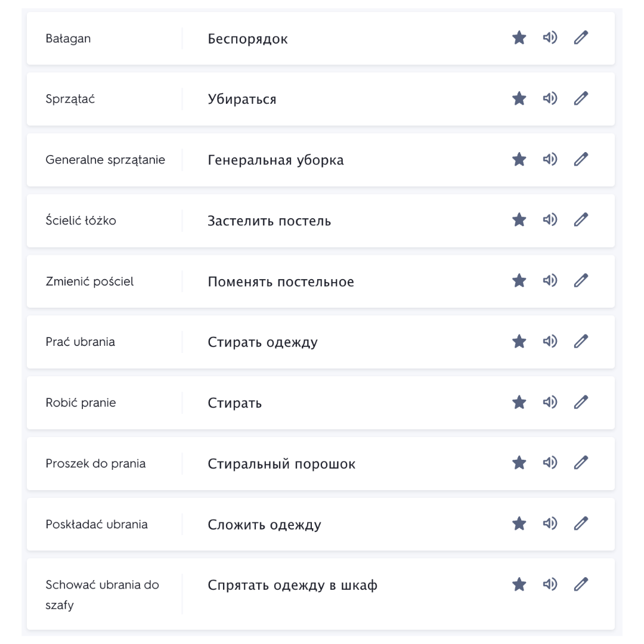Image resolution: width=644 pixels, height=644 pixels.
Task: Hear pronunciation of Поменять постельное
Action: (550, 280)
